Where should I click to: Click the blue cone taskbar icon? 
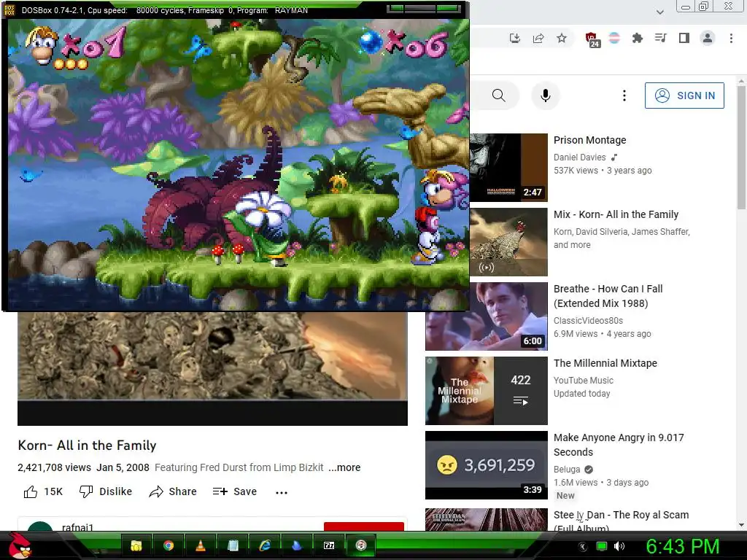click(297, 545)
